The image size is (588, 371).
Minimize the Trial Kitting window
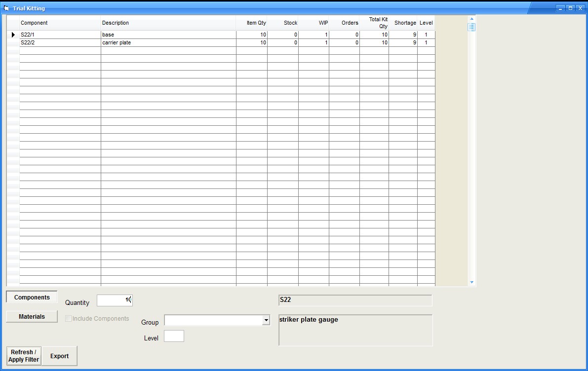click(560, 8)
